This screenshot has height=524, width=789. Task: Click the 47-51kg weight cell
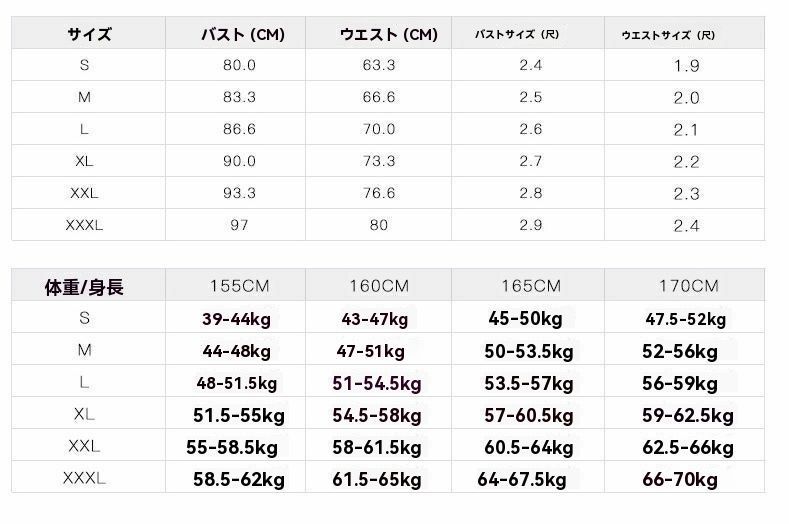point(370,351)
